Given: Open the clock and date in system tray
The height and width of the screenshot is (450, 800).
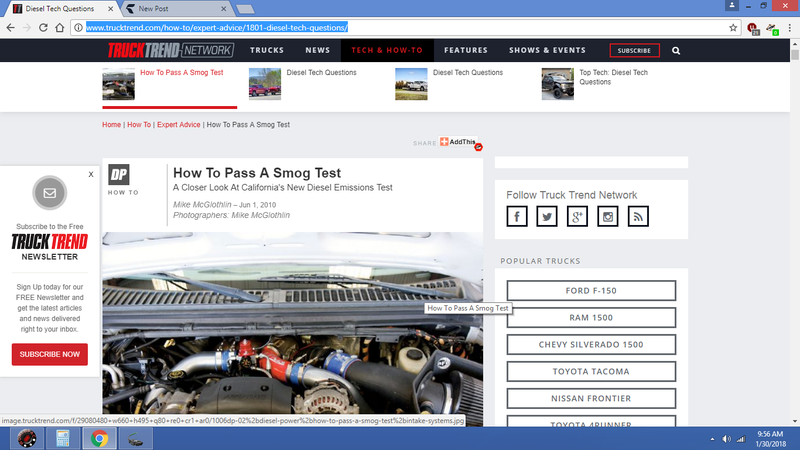Looking at the screenshot, I should (770, 439).
